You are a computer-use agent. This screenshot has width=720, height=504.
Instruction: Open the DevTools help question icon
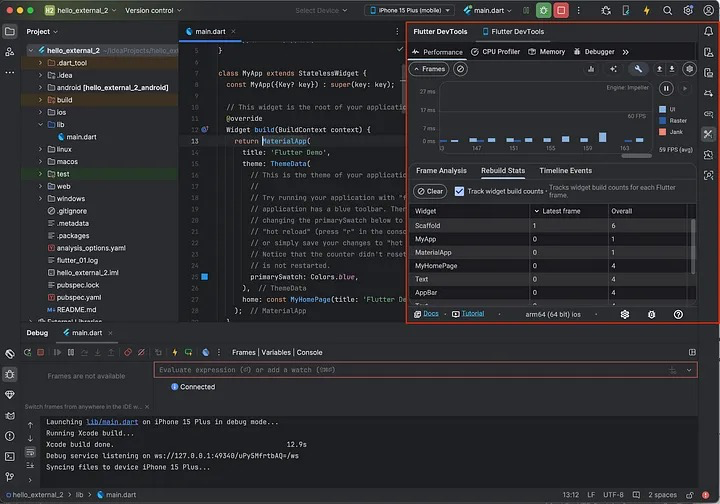pyautogui.click(x=678, y=314)
